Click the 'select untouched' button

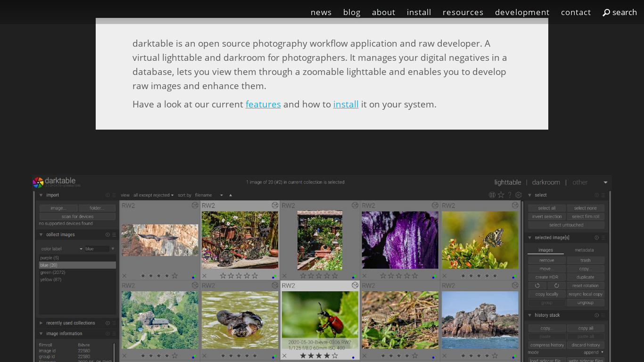point(566,225)
